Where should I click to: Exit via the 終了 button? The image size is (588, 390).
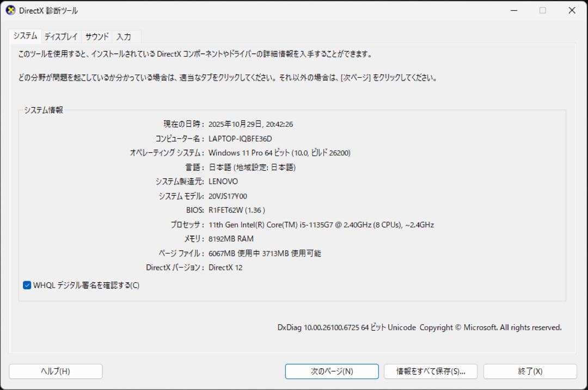tap(528, 371)
